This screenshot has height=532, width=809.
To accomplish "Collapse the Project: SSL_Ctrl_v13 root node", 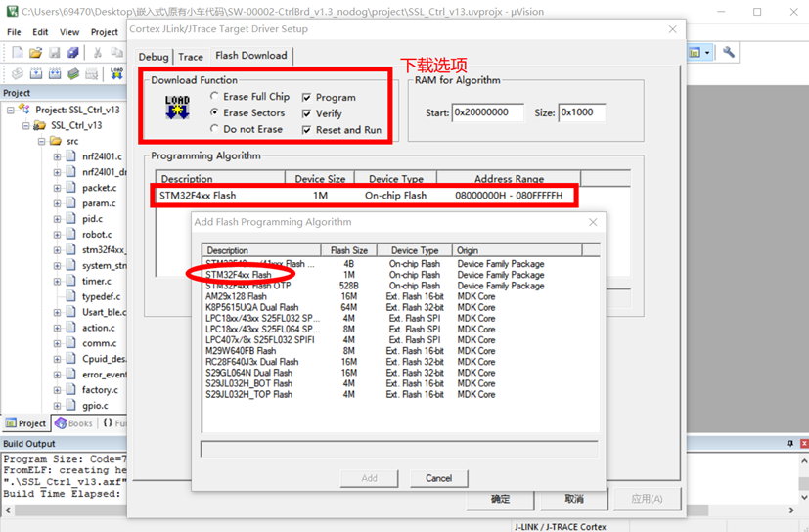I will click(x=11, y=110).
